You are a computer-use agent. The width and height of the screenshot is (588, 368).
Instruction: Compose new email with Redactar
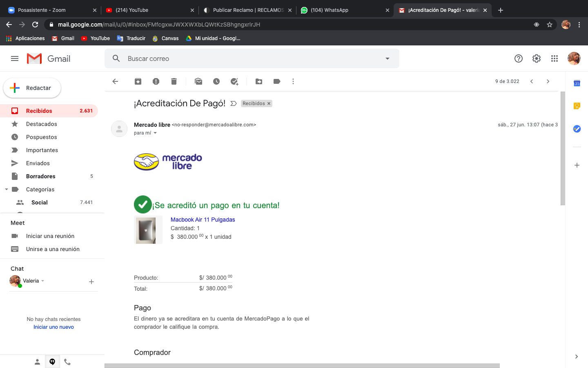click(x=32, y=88)
